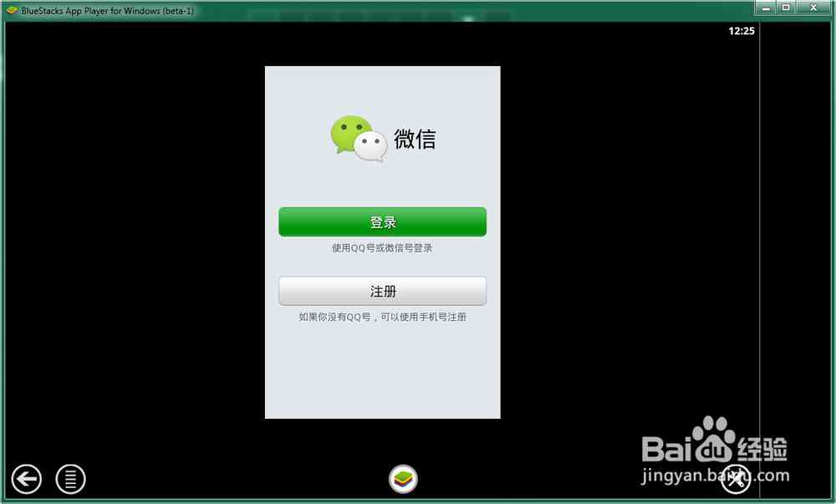Click the BlueStacks title bar app icon

point(12,10)
